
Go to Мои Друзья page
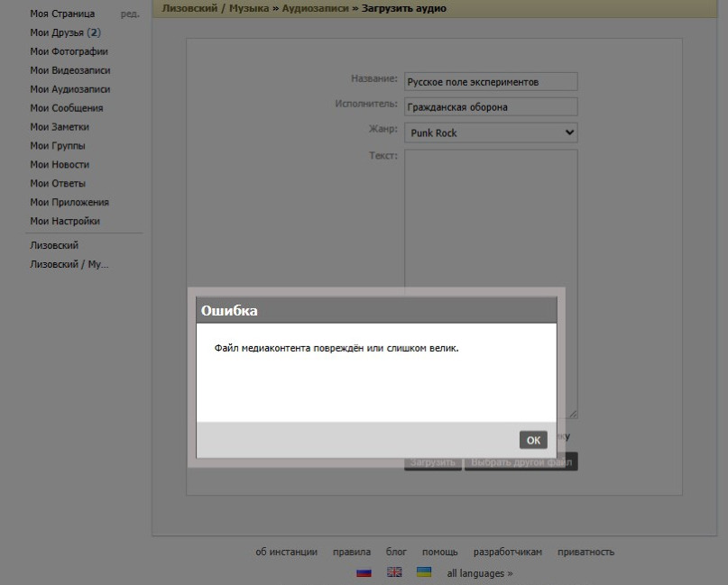pos(66,32)
